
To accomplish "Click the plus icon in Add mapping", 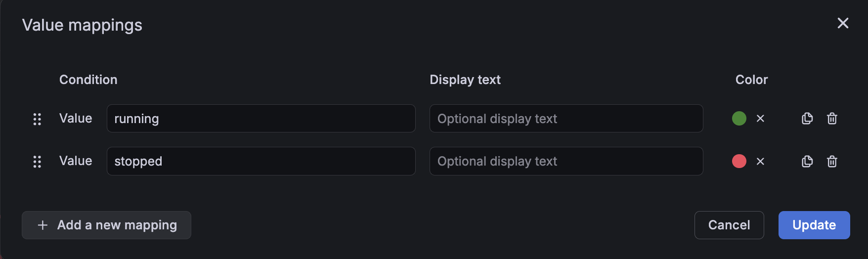I will (x=43, y=225).
